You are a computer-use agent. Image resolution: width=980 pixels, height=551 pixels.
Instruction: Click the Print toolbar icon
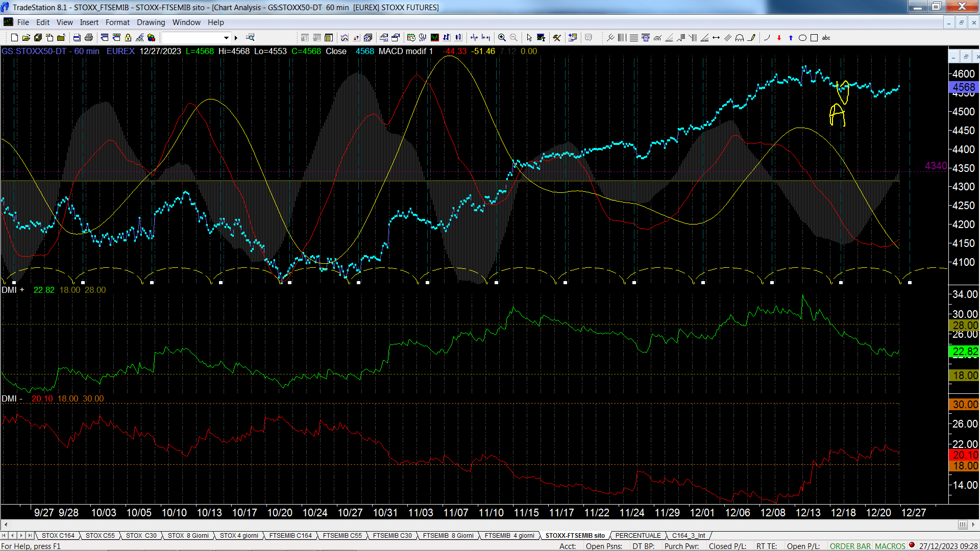pyautogui.click(x=89, y=38)
